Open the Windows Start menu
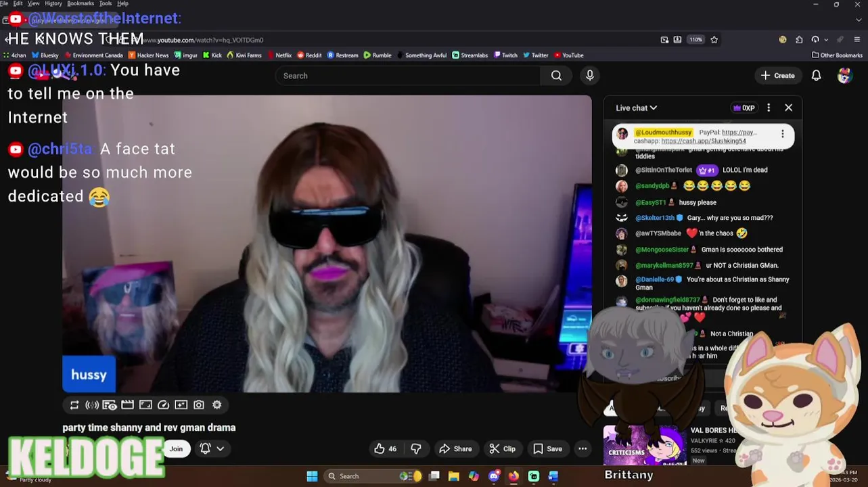This screenshot has height=487, width=868. (312, 476)
